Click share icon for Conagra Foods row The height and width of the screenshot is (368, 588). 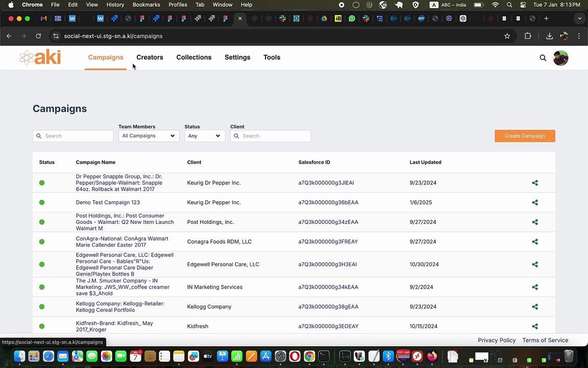pos(535,242)
